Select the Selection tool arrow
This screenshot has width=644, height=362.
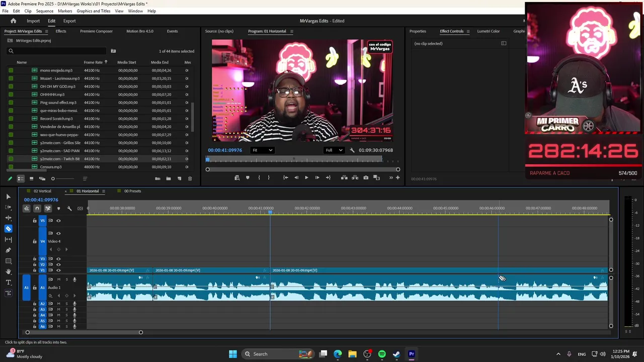(x=8, y=197)
